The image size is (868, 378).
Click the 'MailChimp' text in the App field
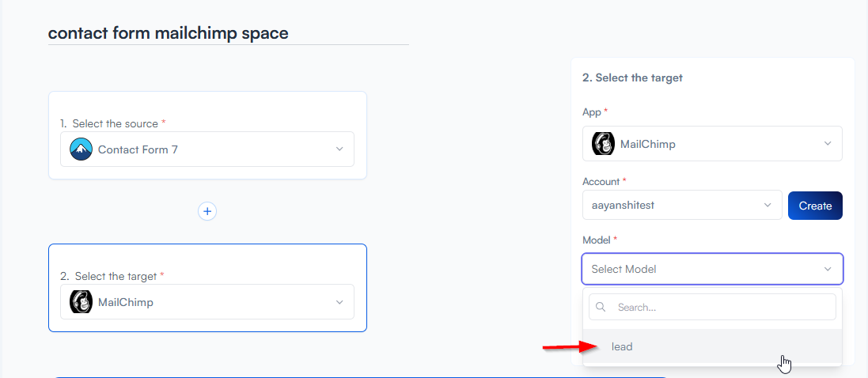pyautogui.click(x=647, y=144)
